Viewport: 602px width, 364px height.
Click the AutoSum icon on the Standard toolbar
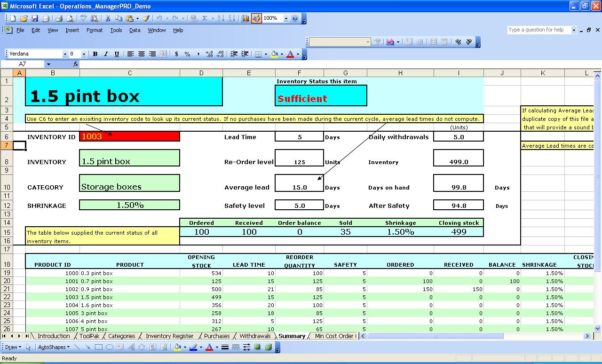coord(205,18)
